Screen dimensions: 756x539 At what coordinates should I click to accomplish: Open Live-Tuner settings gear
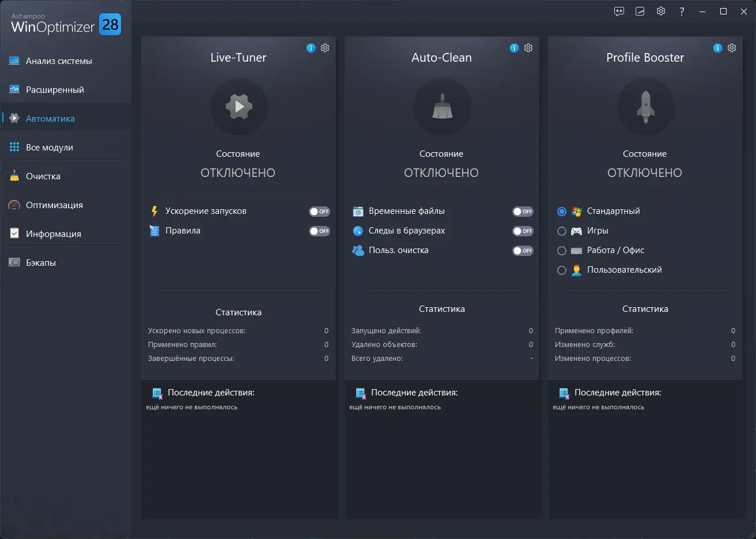pos(325,48)
